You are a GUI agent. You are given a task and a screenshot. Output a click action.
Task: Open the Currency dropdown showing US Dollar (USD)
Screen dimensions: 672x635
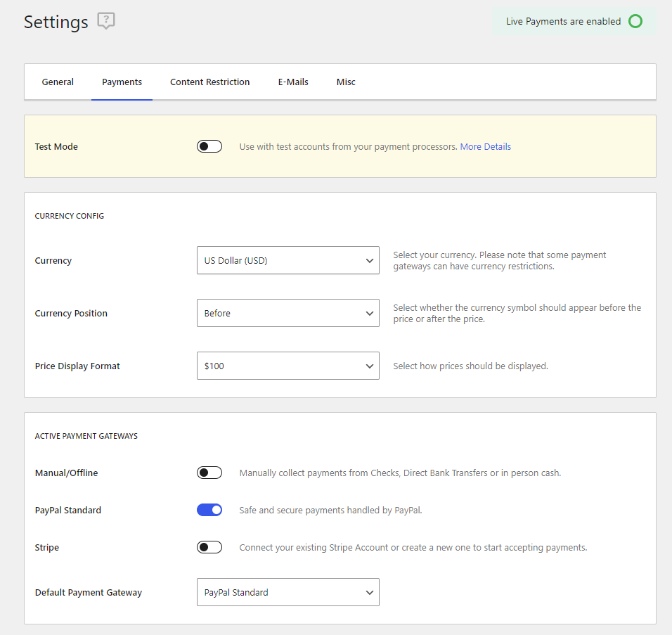tap(288, 260)
